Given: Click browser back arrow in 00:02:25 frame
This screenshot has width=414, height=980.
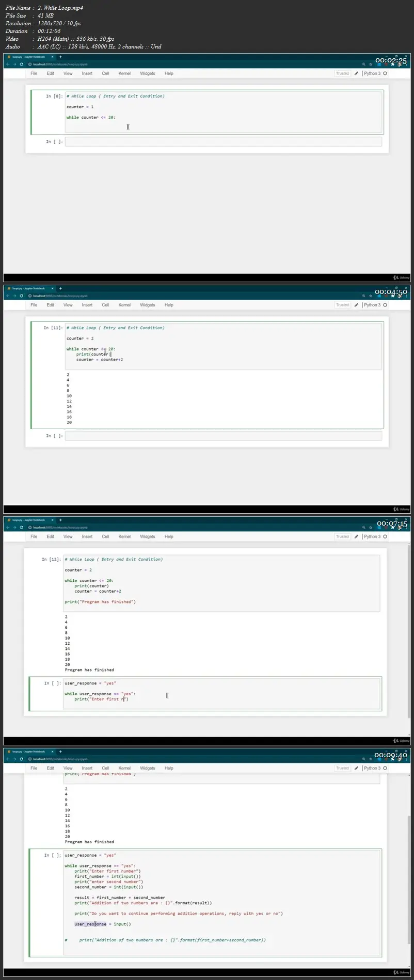Looking at the screenshot, I should tap(8, 64).
